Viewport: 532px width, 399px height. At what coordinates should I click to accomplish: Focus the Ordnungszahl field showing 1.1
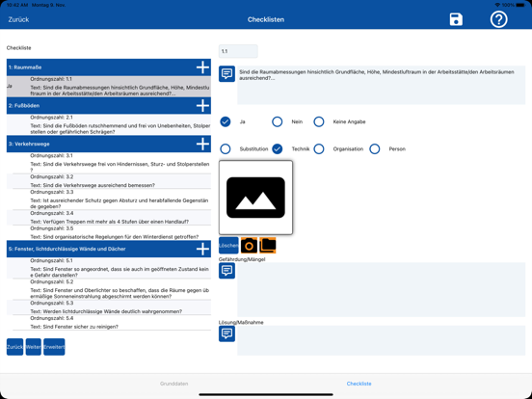(x=238, y=51)
